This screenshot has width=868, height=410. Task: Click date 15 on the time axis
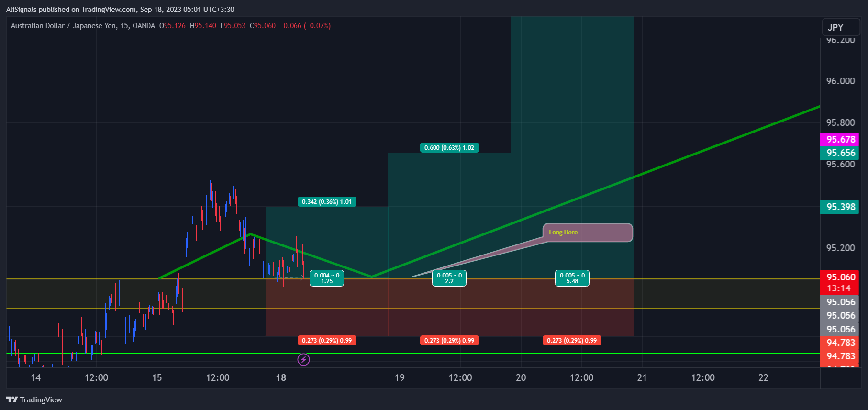(x=157, y=378)
